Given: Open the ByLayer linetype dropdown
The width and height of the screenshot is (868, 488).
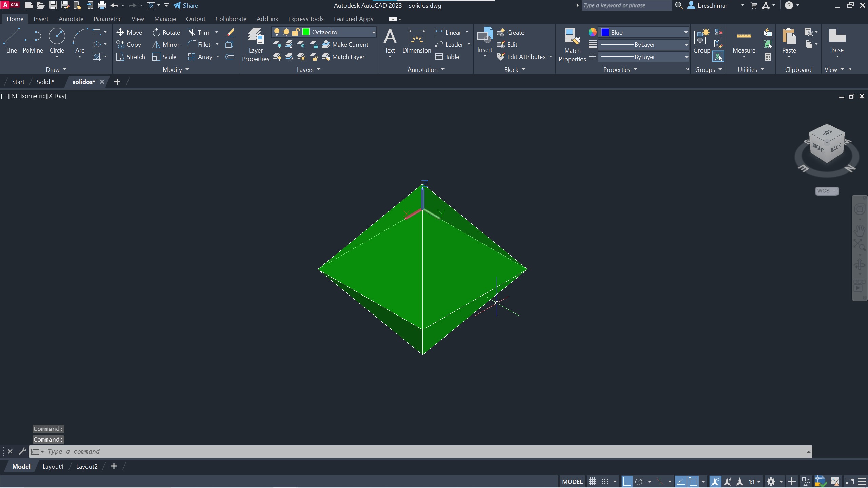Looking at the screenshot, I should [x=686, y=57].
